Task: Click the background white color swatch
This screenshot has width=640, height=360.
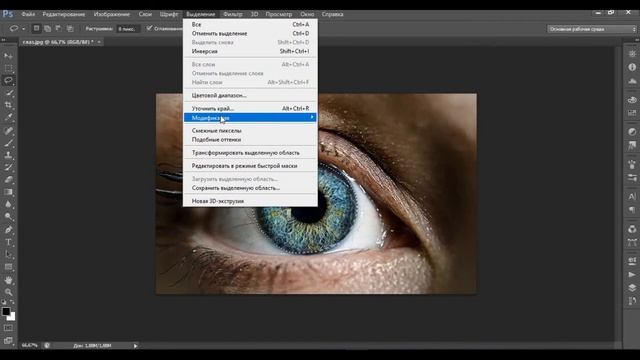Action: (12, 317)
